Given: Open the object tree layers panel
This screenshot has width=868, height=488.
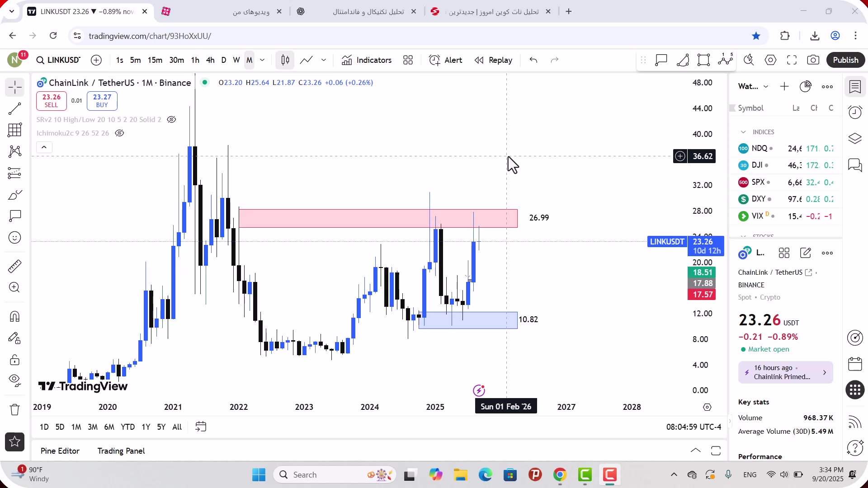Looking at the screenshot, I should tap(855, 138).
